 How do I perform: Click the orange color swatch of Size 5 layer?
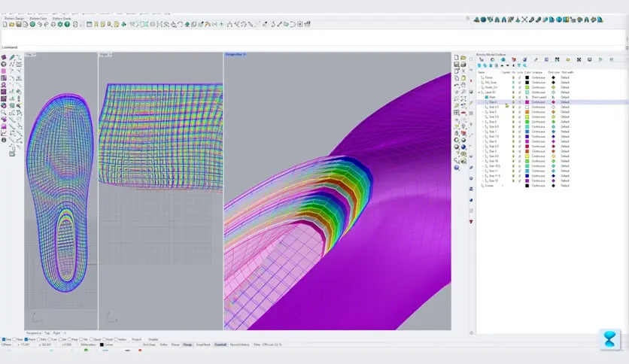527,112
